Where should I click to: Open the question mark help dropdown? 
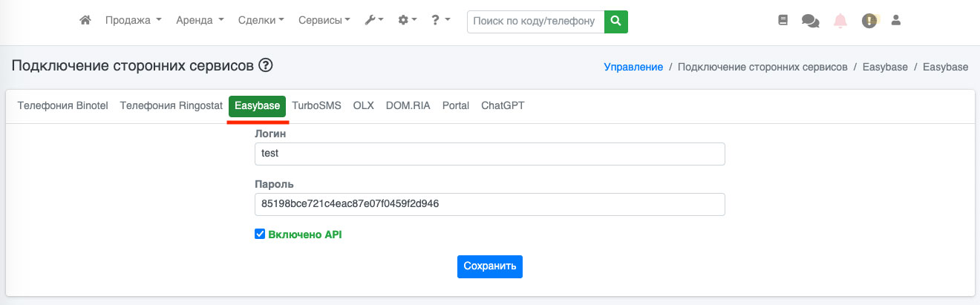click(x=441, y=21)
